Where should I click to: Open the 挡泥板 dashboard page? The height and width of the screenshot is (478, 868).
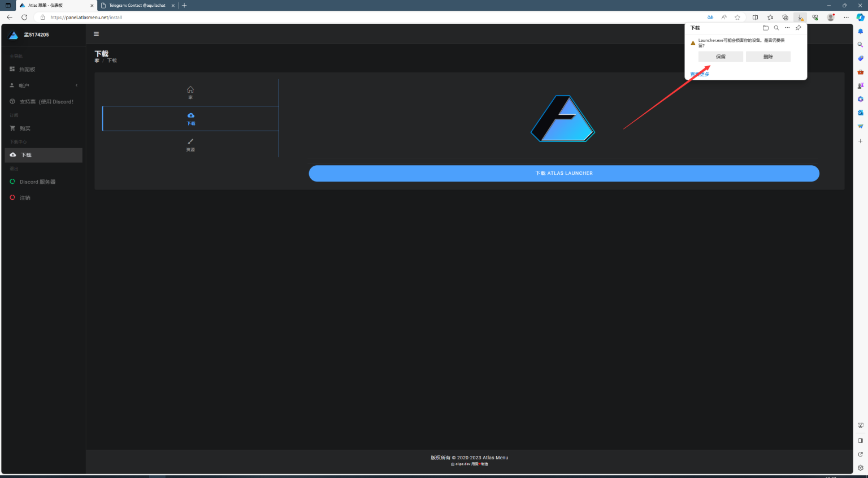pyautogui.click(x=27, y=70)
